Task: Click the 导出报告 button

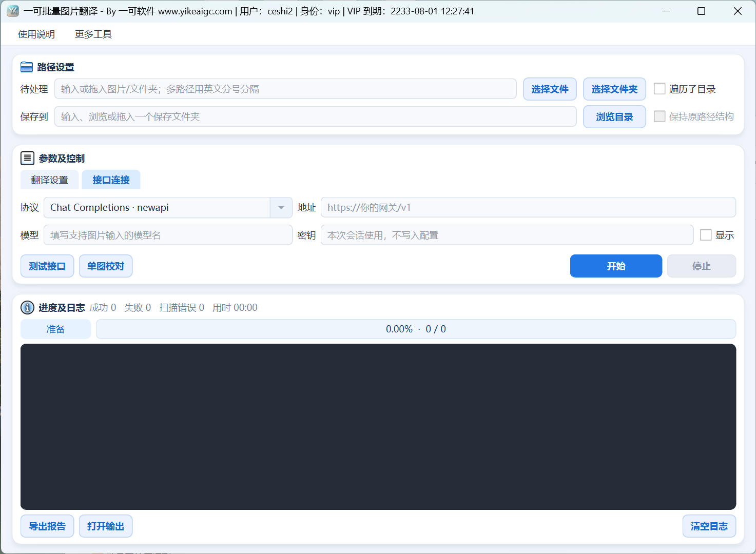Action: coord(47,526)
